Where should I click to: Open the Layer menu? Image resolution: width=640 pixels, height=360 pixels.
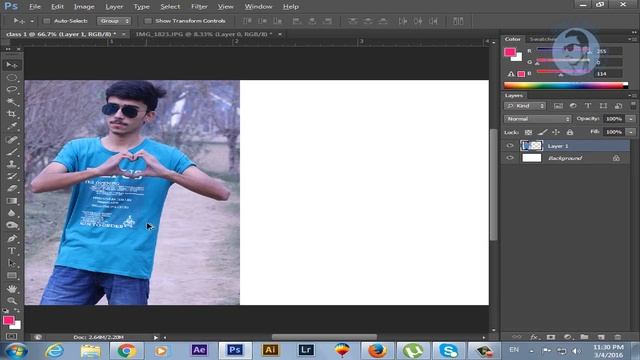pos(114,7)
